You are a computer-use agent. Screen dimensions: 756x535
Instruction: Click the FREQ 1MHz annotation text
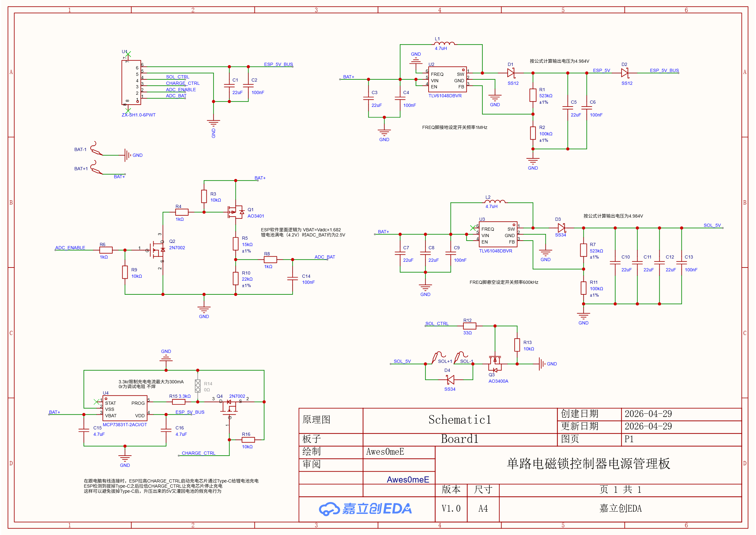(x=454, y=127)
